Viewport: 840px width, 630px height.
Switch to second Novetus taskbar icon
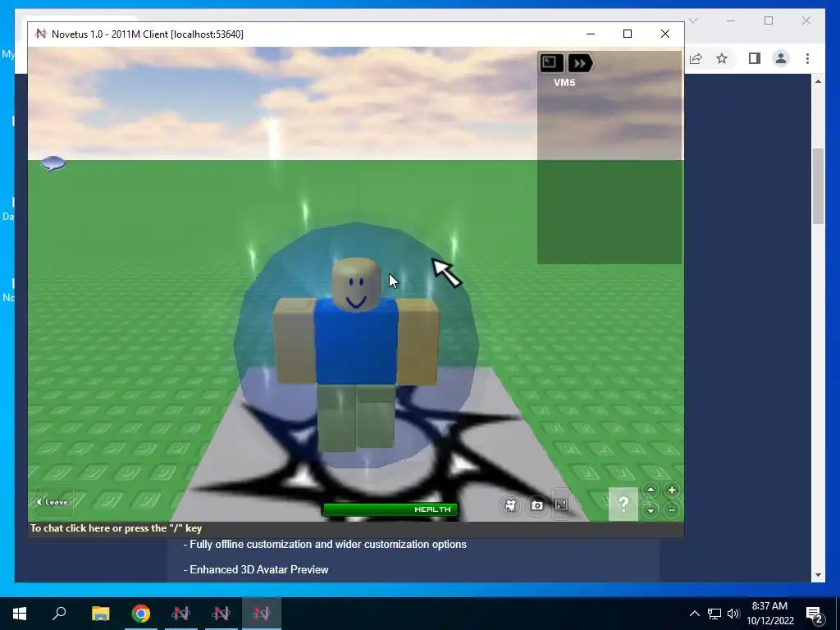221,614
